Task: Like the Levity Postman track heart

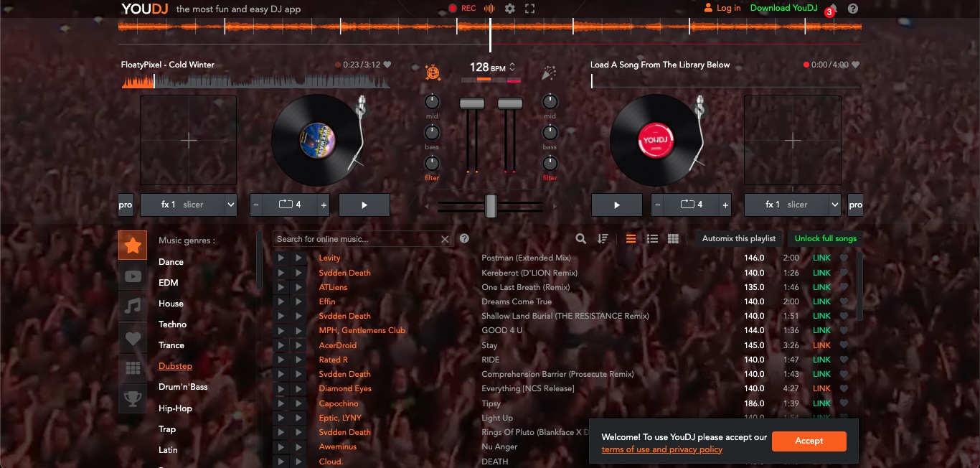Action: click(844, 258)
